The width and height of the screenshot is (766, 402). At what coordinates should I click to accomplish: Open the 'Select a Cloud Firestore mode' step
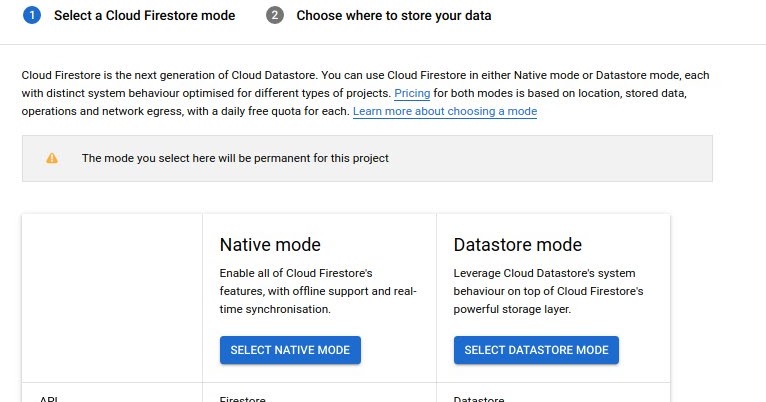(144, 16)
